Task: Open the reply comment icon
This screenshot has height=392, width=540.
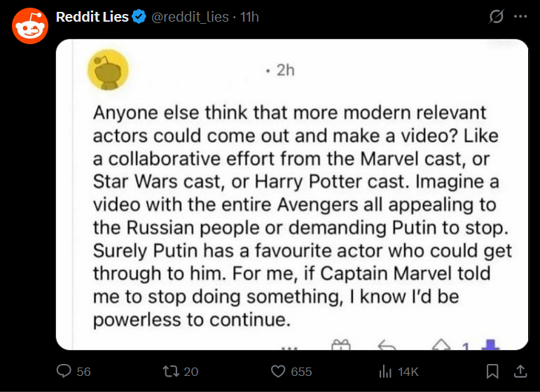Action: pos(64,372)
